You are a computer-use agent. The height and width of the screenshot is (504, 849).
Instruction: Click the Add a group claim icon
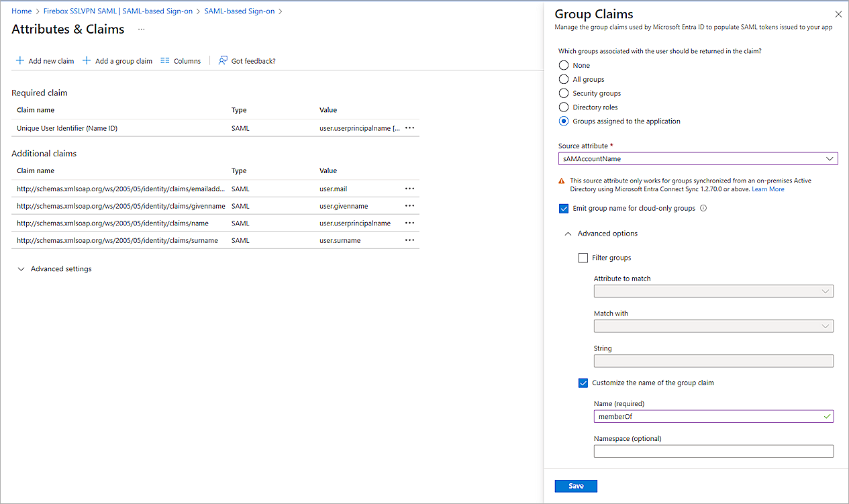point(87,61)
